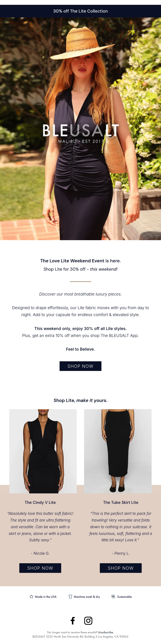
Task: Click the Machine wash & dry label
Action: pyautogui.click(x=87, y=597)
